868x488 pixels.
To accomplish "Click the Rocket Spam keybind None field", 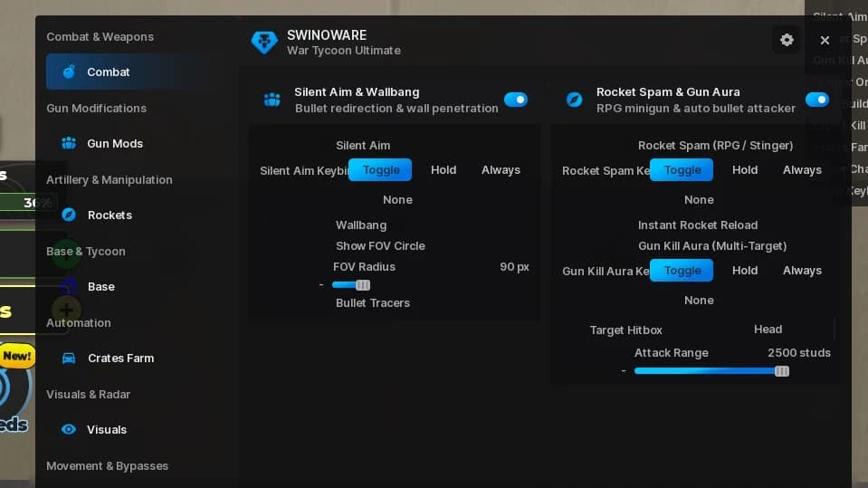I will [x=699, y=200].
